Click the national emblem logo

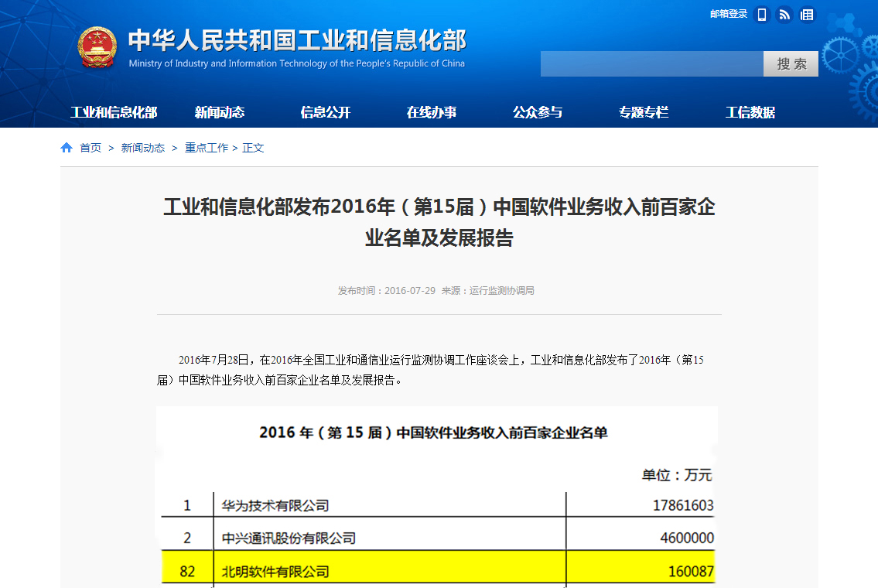(97, 48)
